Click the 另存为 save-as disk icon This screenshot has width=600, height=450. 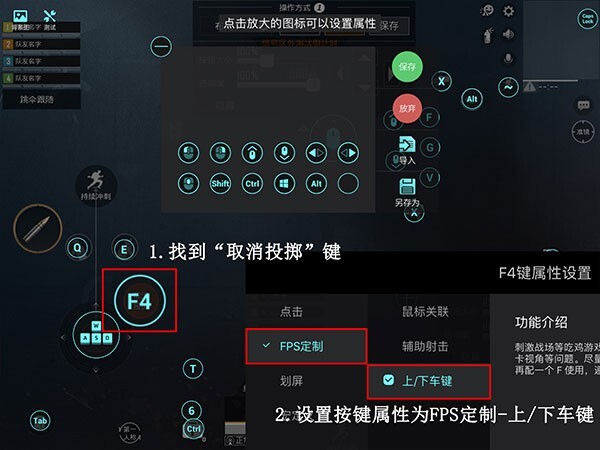pos(407,187)
